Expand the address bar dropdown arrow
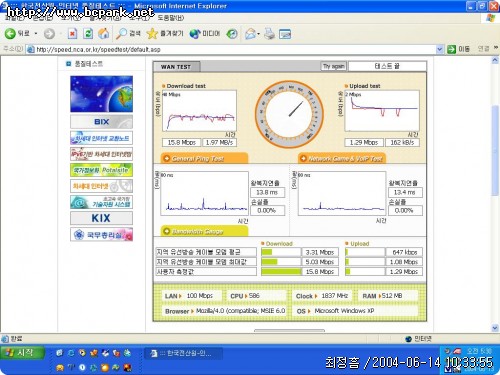This screenshot has height=375, width=500. [x=439, y=49]
